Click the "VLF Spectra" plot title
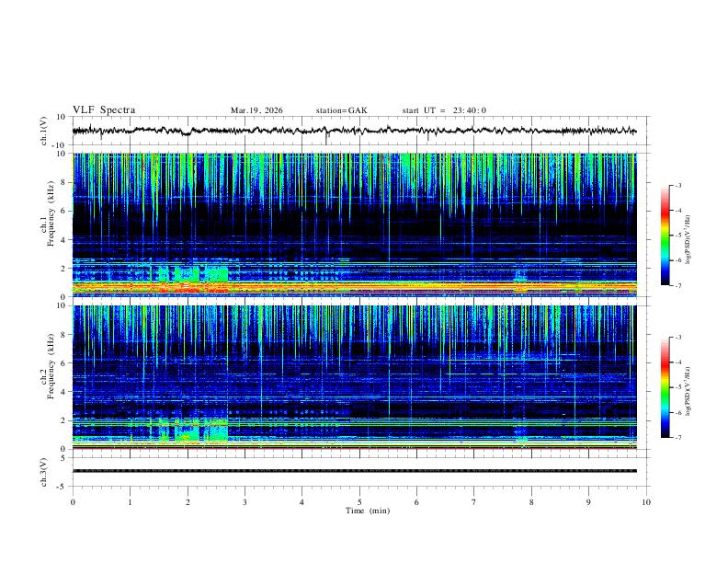The image size is (728, 563). point(104,110)
